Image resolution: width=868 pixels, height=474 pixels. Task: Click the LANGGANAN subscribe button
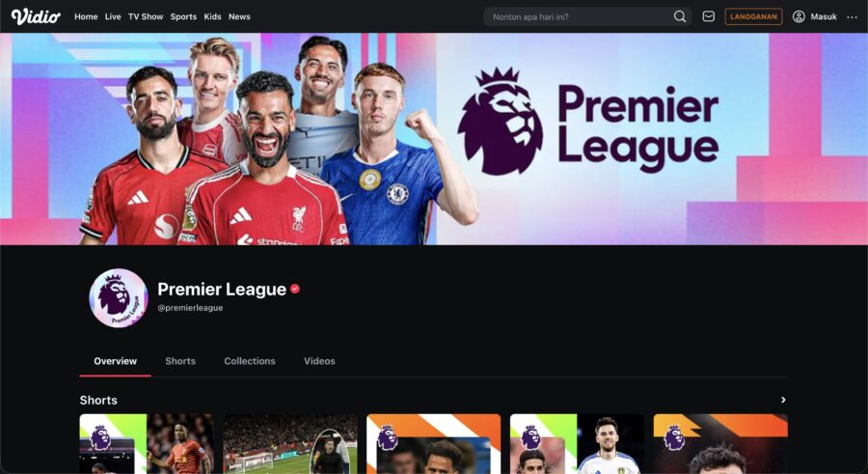pyautogui.click(x=753, y=16)
